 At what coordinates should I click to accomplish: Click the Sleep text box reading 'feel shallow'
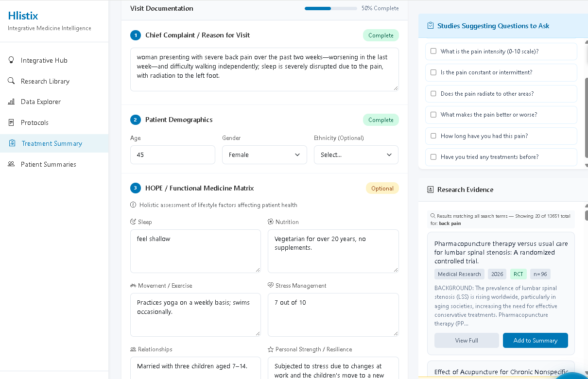tap(195, 251)
